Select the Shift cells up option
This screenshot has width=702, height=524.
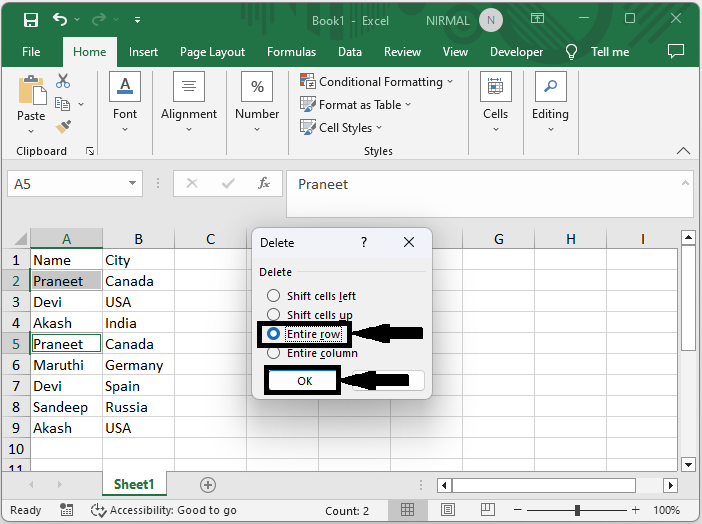[x=310, y=315]
